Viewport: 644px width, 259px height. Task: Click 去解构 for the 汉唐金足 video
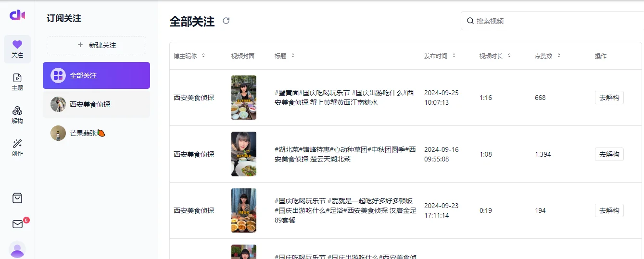pyautogui.click(x=609, y=210)
